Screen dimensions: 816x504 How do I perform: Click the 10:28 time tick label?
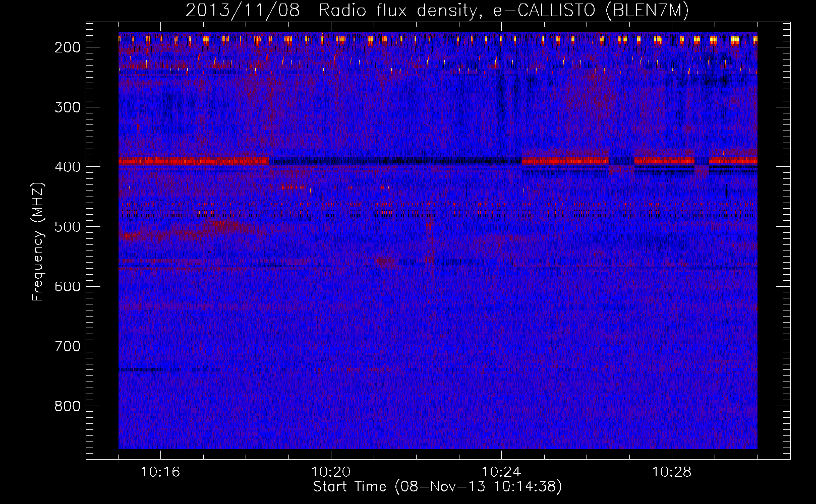click(x=672, y=472)
